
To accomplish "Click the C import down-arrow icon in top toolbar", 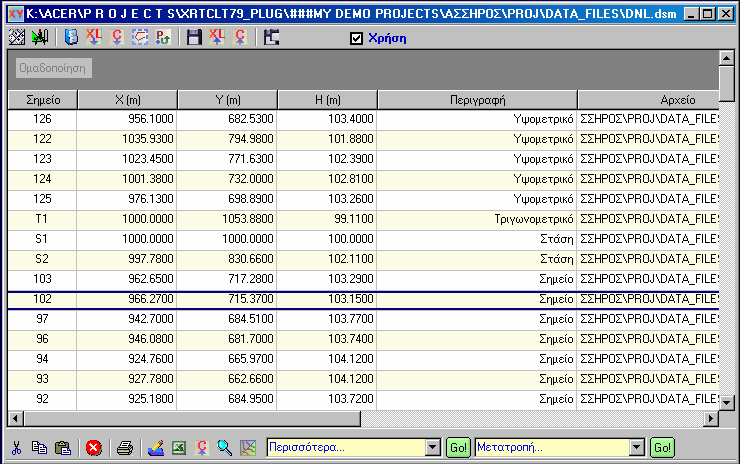I will coord(117,37).
